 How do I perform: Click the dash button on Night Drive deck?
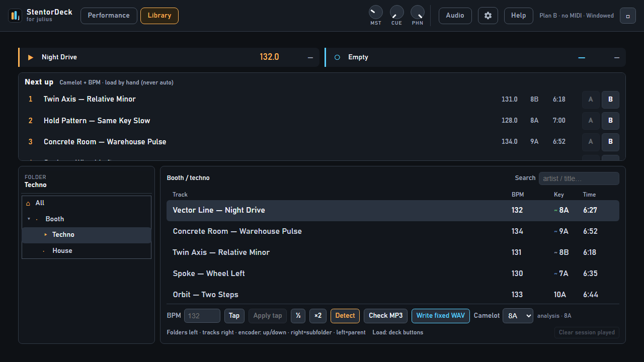coord(310,57)
